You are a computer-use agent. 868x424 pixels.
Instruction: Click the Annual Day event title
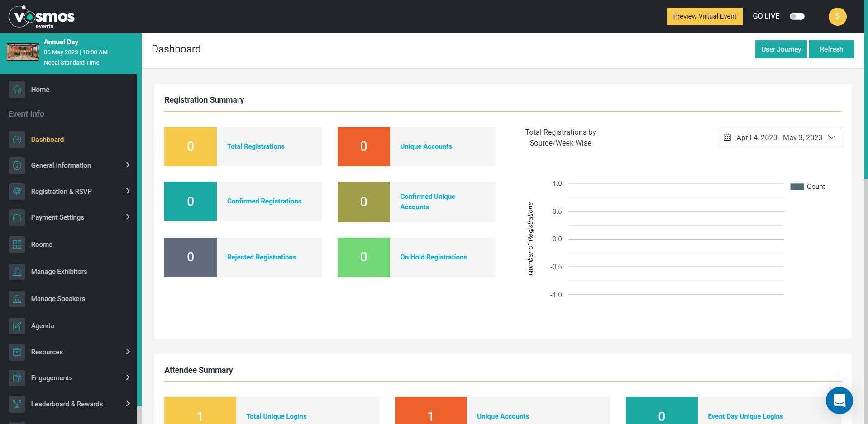pyautogui.click(x=61, y=42)
